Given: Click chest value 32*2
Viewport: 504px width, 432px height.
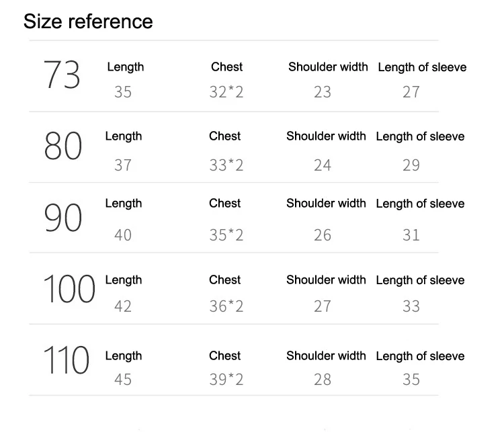Looking at the screenshot, I should coord(226,92).
